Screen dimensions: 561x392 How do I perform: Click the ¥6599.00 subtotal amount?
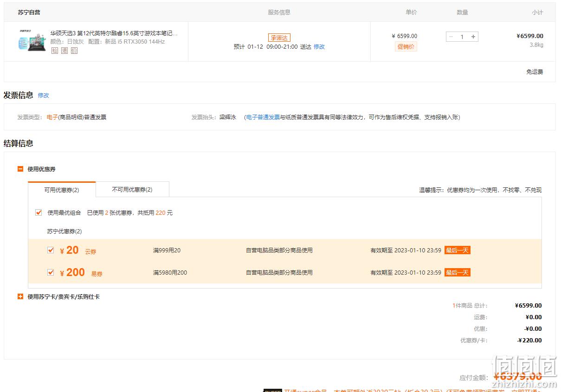click(x=530, y=36)
